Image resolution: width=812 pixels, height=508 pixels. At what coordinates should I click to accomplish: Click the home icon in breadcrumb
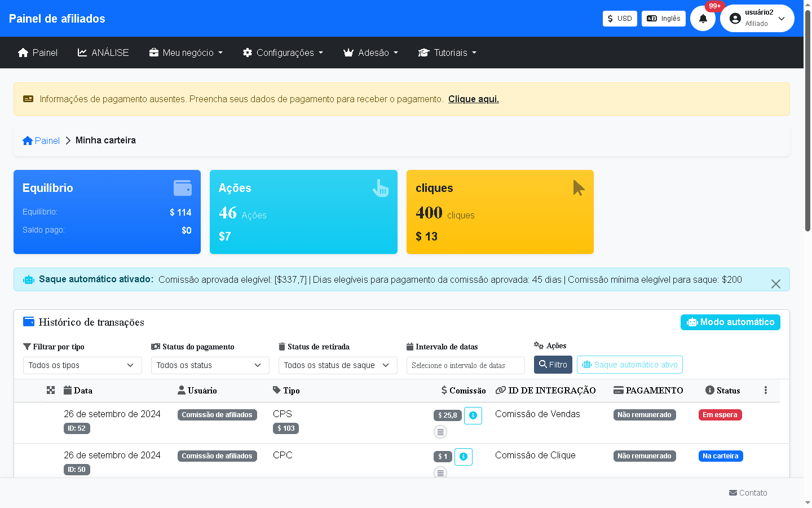[x=28, y=141]
